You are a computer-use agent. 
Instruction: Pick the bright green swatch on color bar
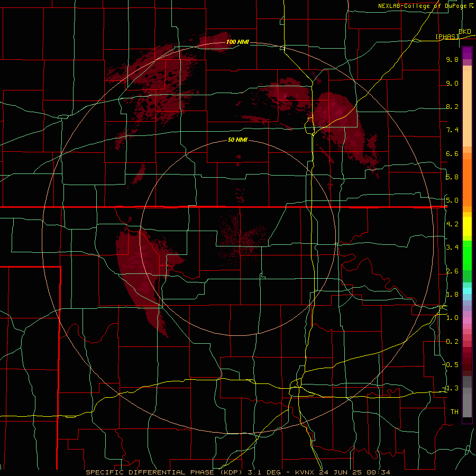pos(467,256)
